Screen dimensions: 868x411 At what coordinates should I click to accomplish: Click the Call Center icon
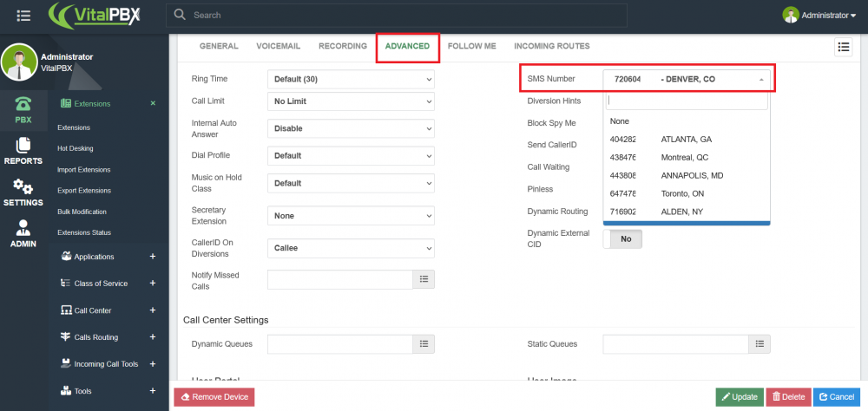point(66,310)
